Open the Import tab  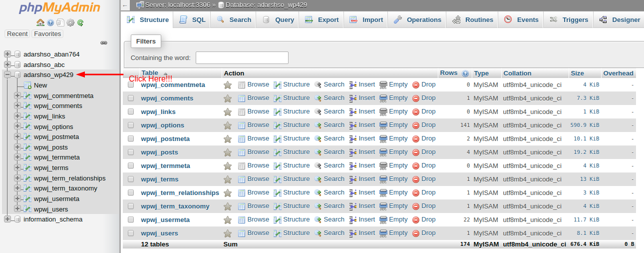click(366, 20)
